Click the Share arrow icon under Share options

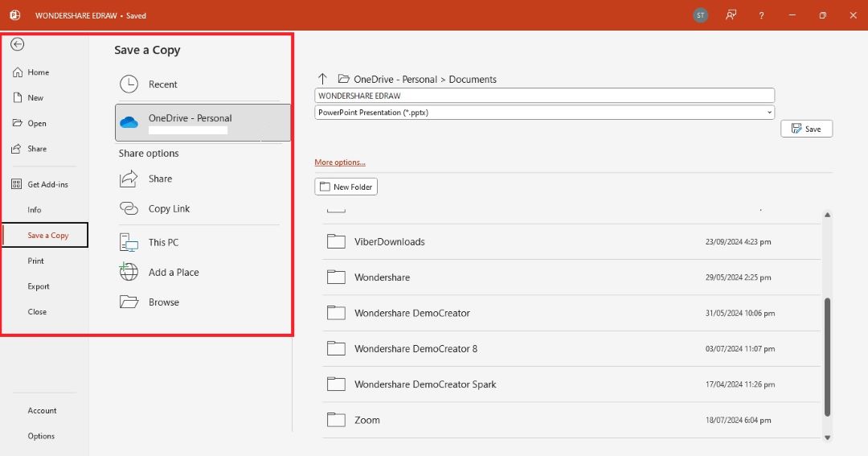[x=129, y=179]
